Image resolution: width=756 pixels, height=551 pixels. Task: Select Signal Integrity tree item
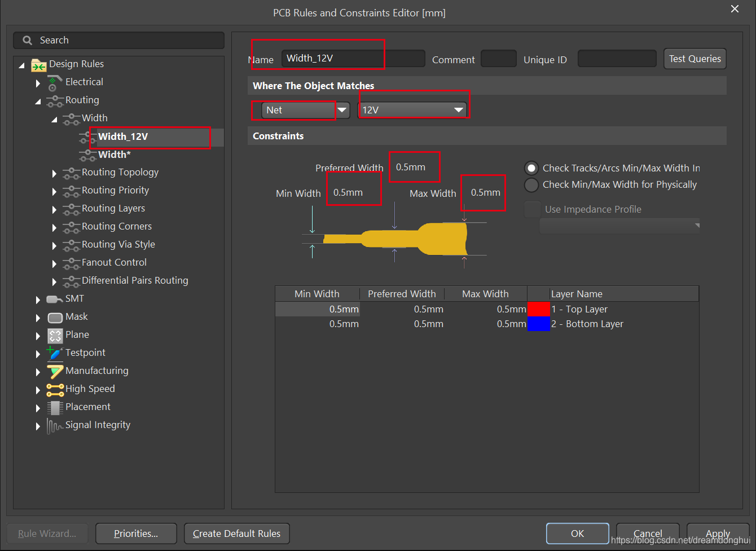98,425
